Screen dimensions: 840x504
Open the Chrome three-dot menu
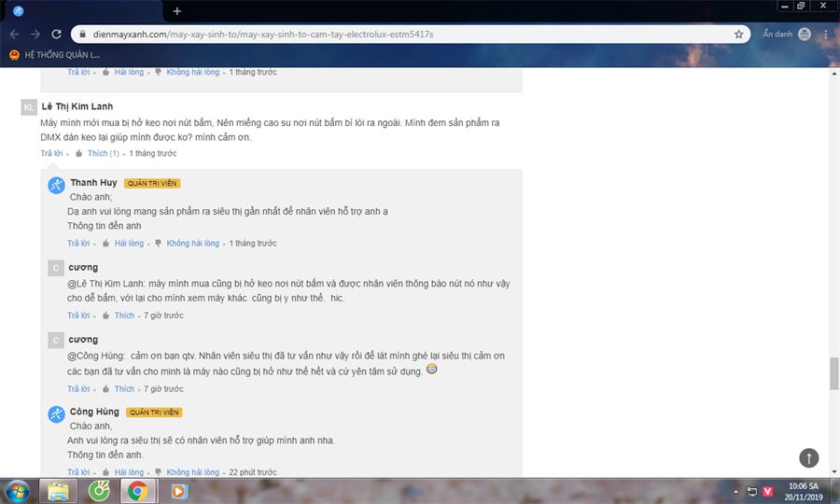point(826,35)
